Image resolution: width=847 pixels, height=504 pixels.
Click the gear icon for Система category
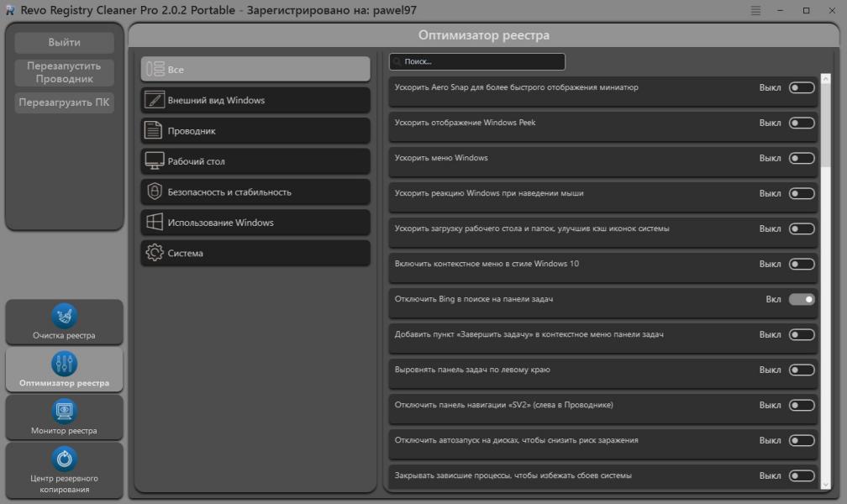tap(154, 253)
